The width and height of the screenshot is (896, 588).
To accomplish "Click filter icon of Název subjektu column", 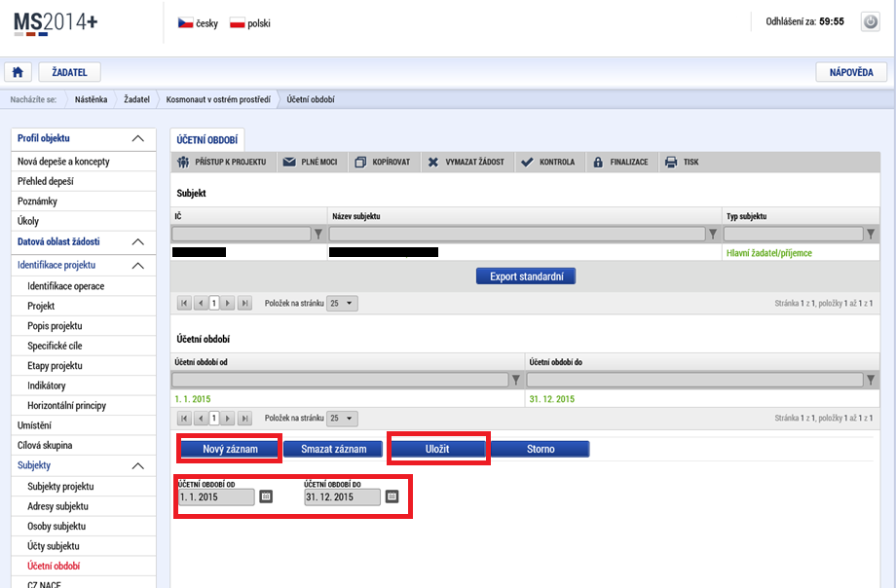I will tap(713, 234).
